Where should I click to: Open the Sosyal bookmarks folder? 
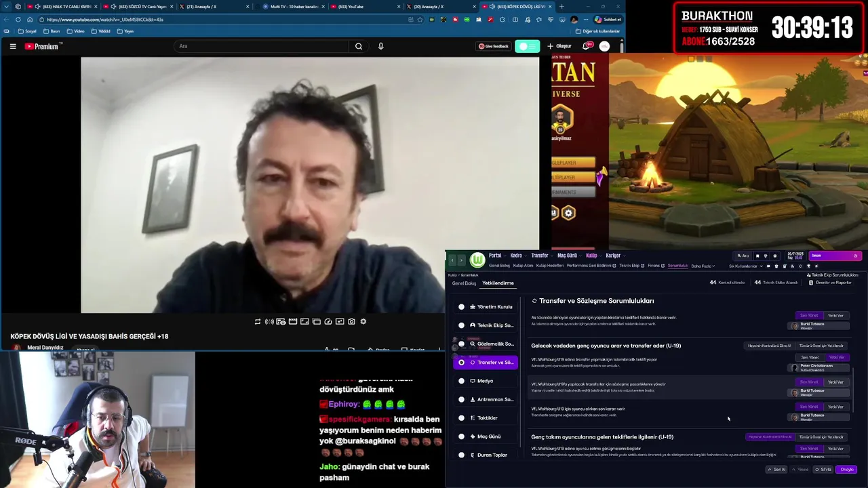pos(27,31)
